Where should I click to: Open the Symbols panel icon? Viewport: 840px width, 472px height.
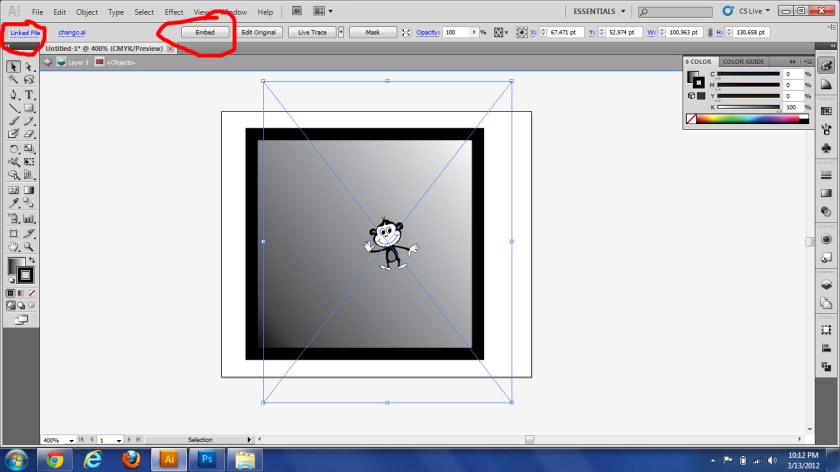pyautogui.click(x=826, y=148)
